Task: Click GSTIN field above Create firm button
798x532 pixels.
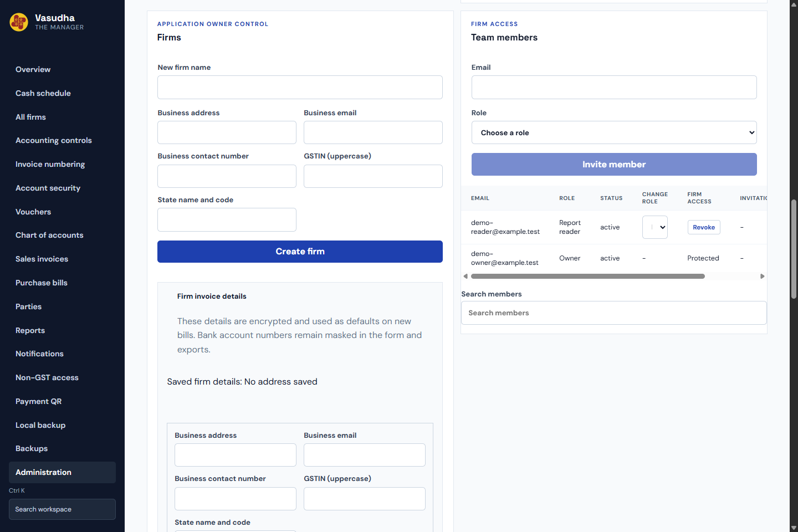Action: [x=373, y=176]
